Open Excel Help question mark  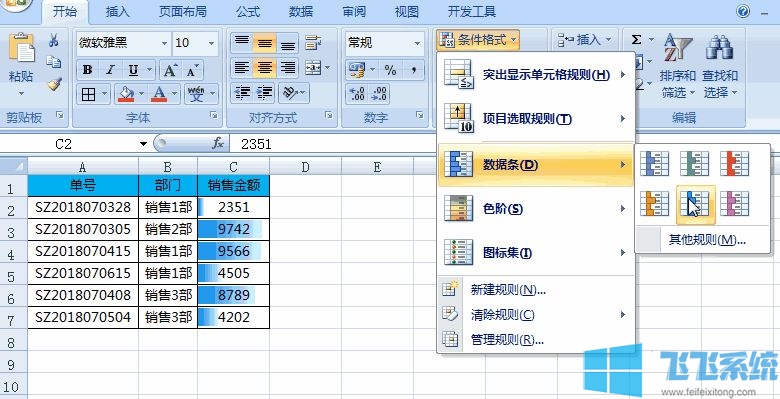743,11
